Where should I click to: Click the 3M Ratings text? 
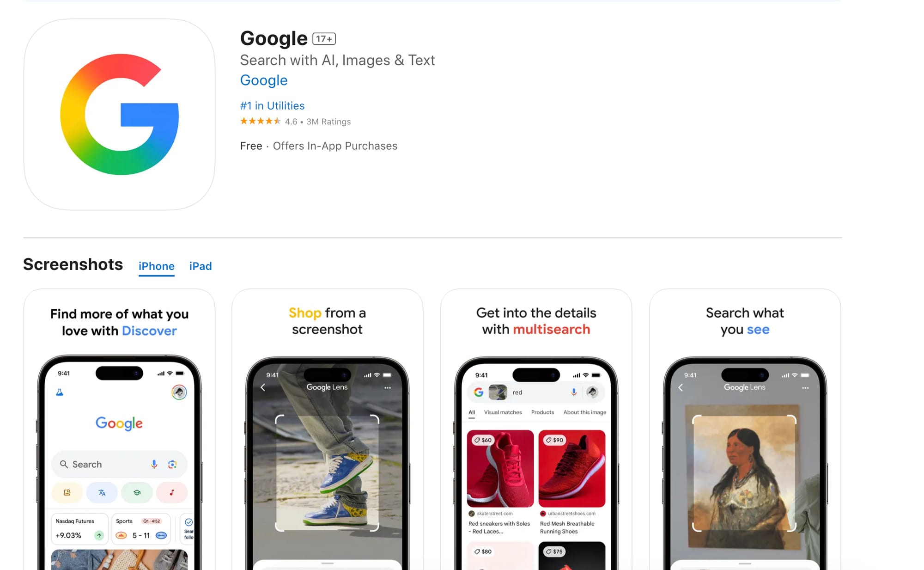(x=328, y=122)
